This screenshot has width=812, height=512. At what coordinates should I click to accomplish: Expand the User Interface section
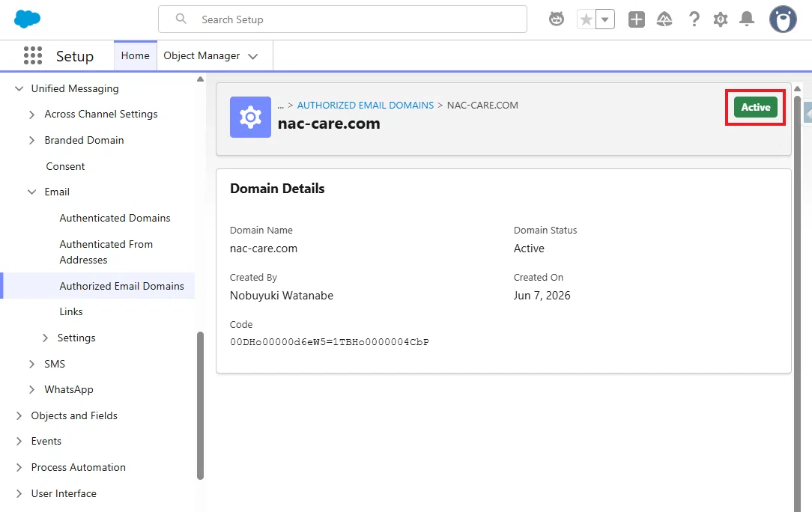pos(19,493)
